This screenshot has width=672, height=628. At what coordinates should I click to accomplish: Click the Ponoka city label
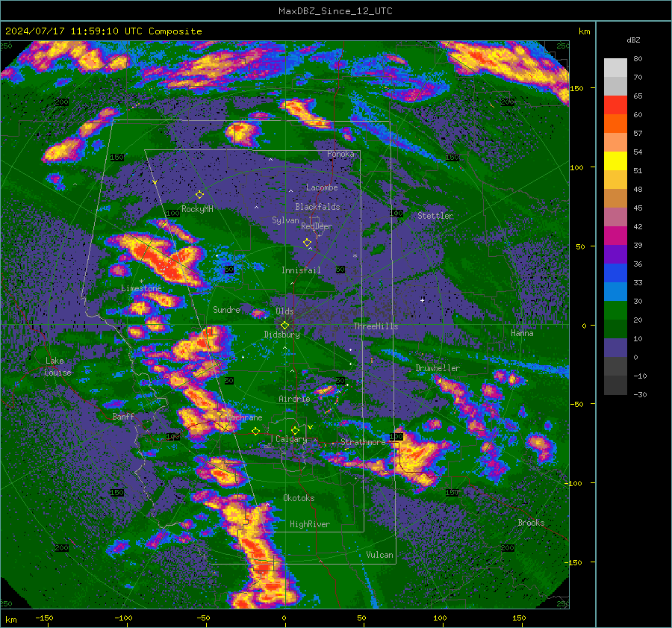(x=340, y=154)
